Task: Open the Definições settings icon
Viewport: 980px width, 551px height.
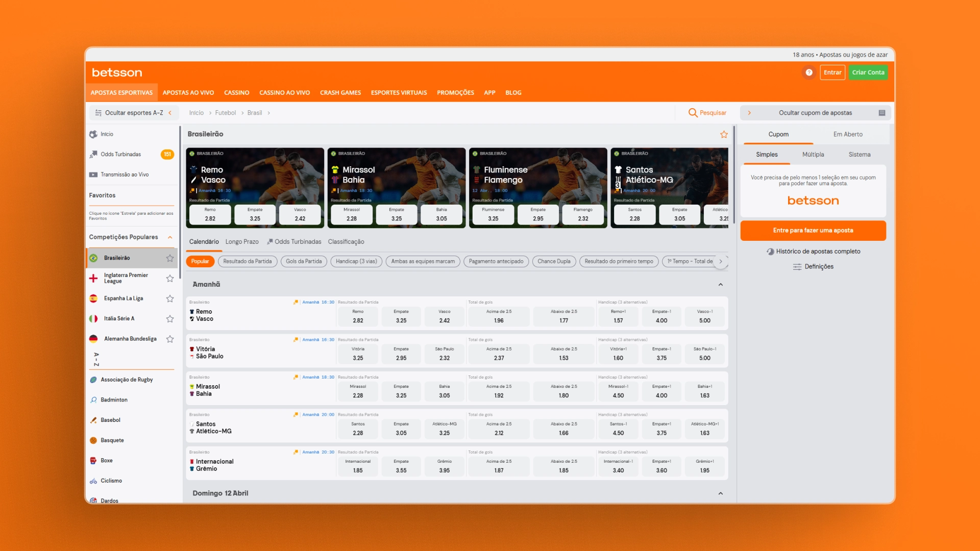Action: pyautogui.click(x=797, y=267)
